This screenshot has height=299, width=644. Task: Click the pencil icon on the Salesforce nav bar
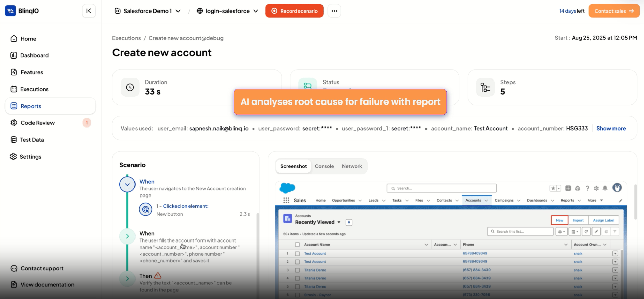tap(621, 201)
